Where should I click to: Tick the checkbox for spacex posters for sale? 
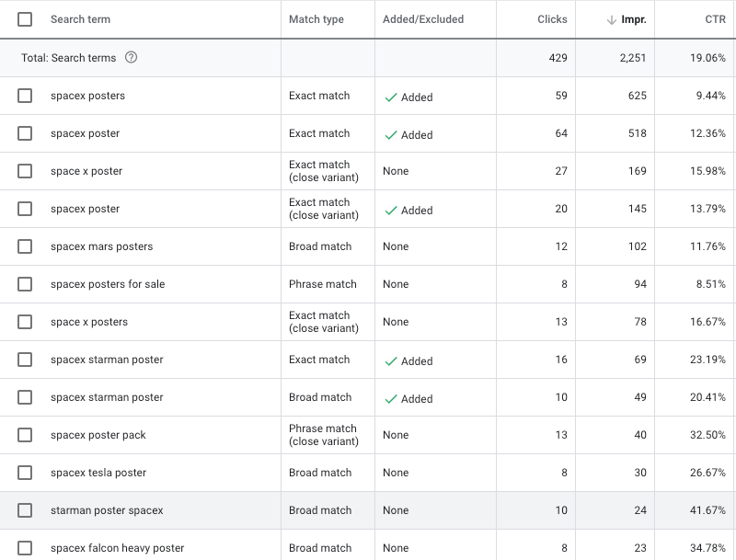tap(25, 284)
